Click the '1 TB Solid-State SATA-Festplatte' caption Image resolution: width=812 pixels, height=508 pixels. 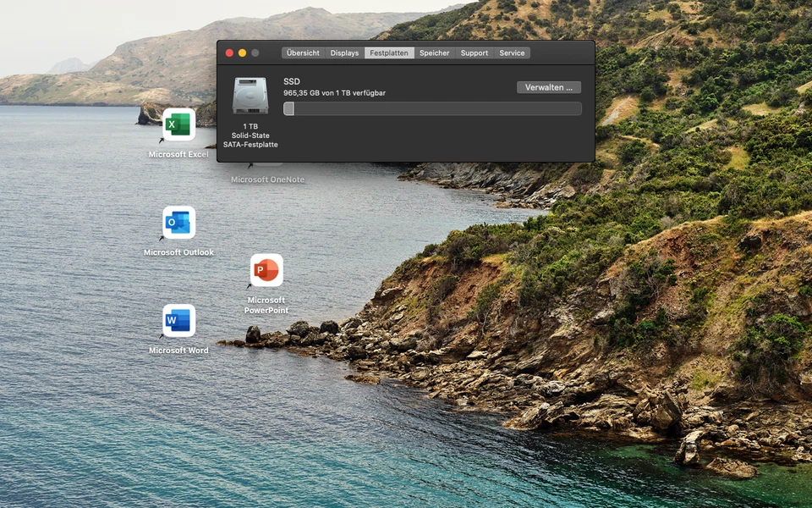250,135
